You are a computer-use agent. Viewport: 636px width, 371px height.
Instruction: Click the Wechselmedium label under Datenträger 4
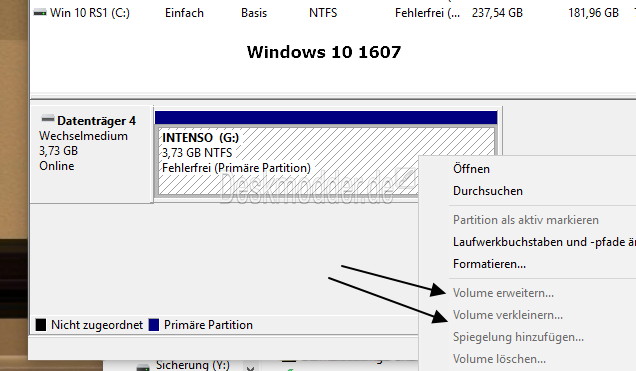point(83,136)
